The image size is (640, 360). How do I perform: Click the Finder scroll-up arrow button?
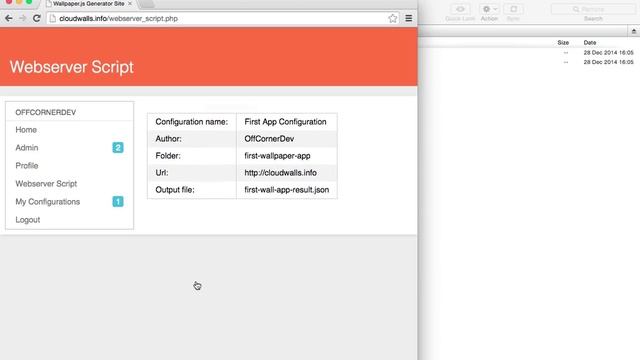[633, 31]
